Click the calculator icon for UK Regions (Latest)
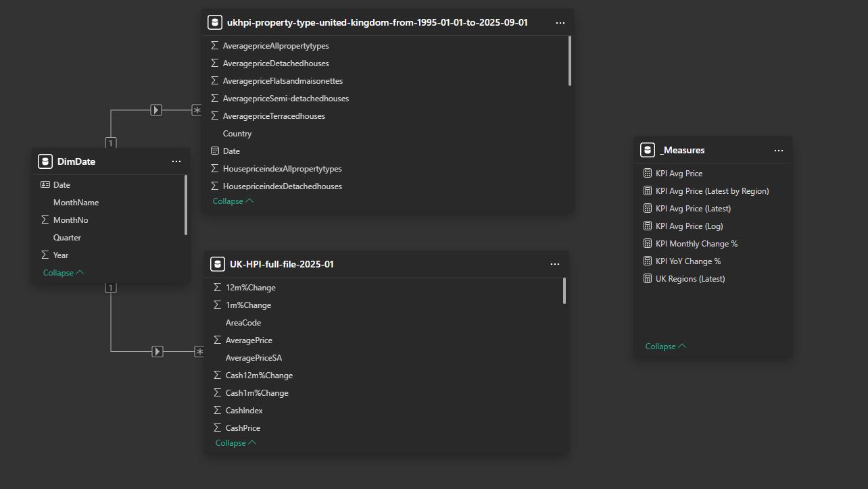 [x=648, y=278]
